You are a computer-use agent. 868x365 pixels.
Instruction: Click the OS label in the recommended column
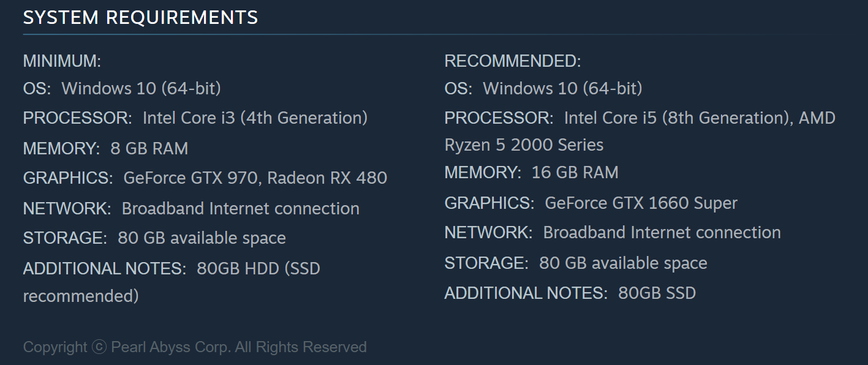458,88
